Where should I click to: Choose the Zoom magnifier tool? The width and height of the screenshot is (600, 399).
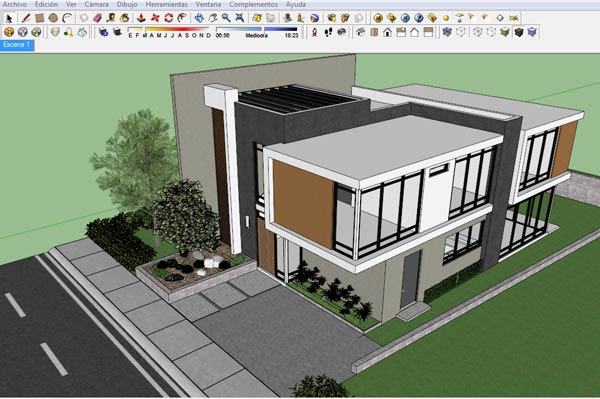(x=226, y=18)
